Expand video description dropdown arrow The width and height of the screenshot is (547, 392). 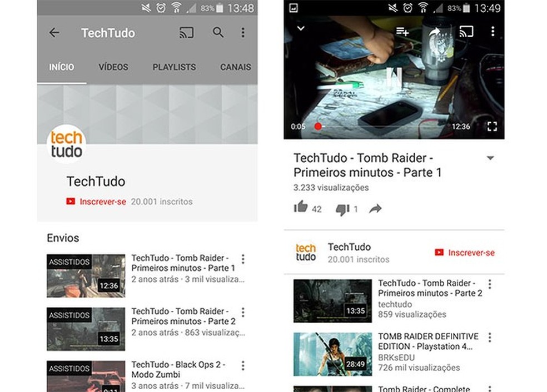[490, 158]
